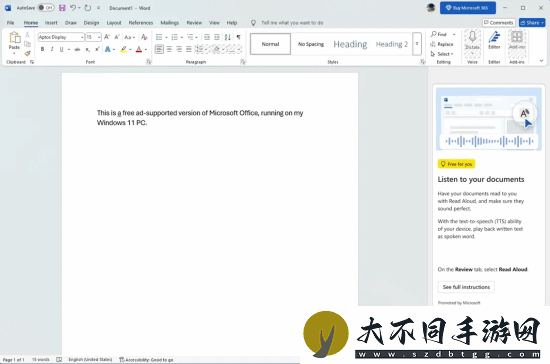550x364 pixels.
Task: Toggle show paragraph marks
Action: (239, 37)
